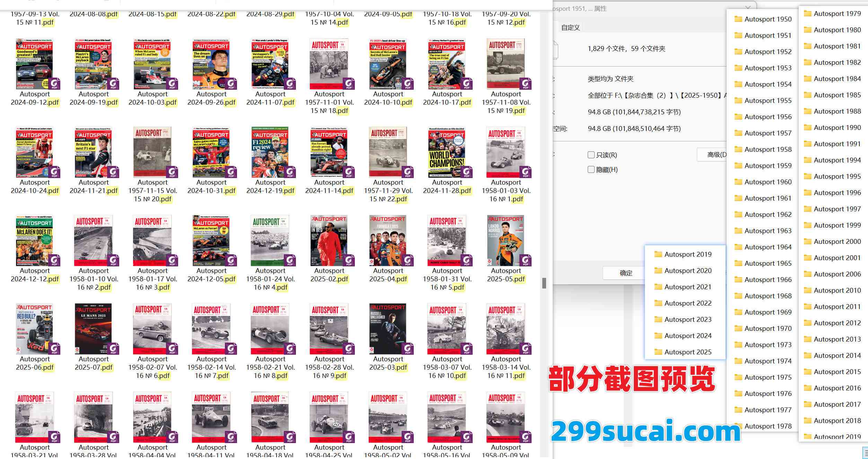Image resolution: width=868 pixels, height=459 pixels.
Task: Select Autosport 2025-07.pdf Le Mans cover
Action: [94, 329]
